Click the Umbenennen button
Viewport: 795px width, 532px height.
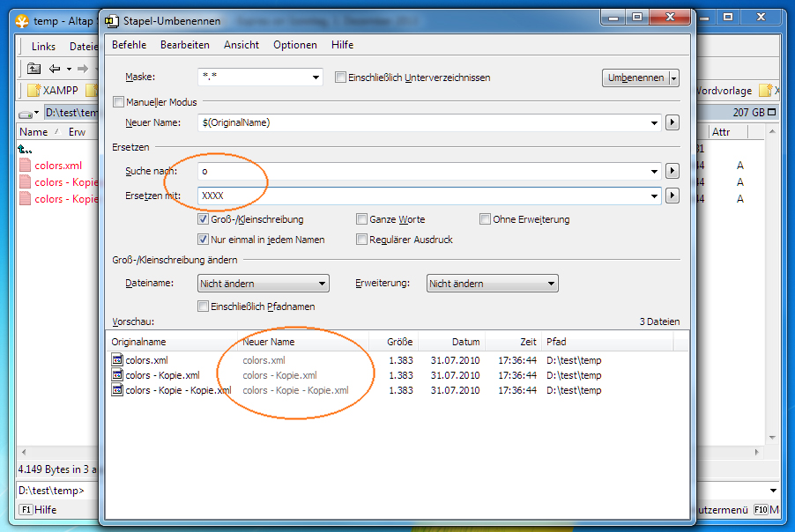(x=635, y=78)
